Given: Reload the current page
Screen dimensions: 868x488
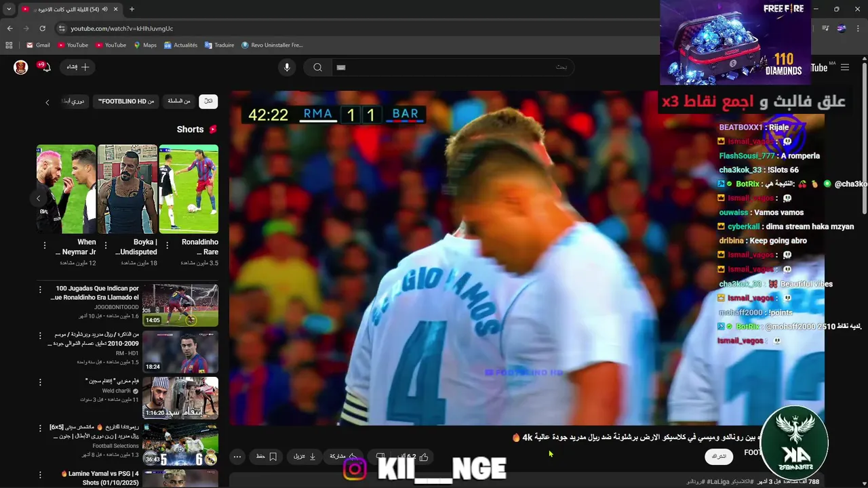Looking at the screenshot, I should [x=42, y=28].
